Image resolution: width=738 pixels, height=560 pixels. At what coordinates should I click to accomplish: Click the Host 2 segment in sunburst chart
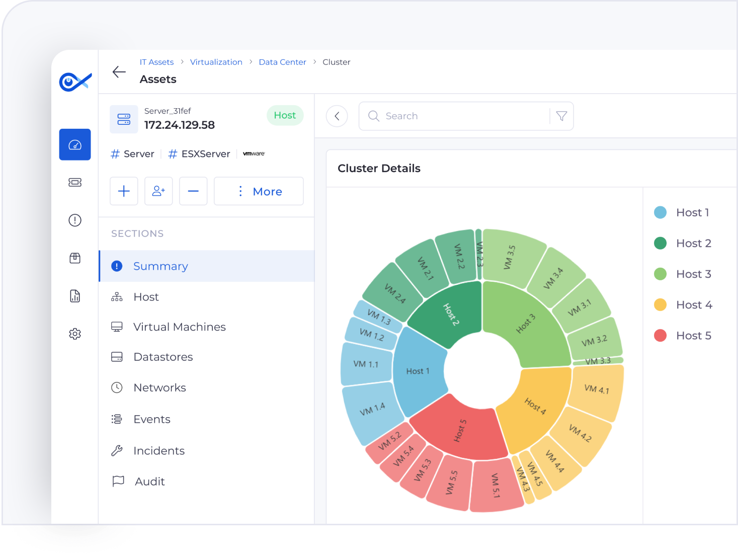pos(451,314)
